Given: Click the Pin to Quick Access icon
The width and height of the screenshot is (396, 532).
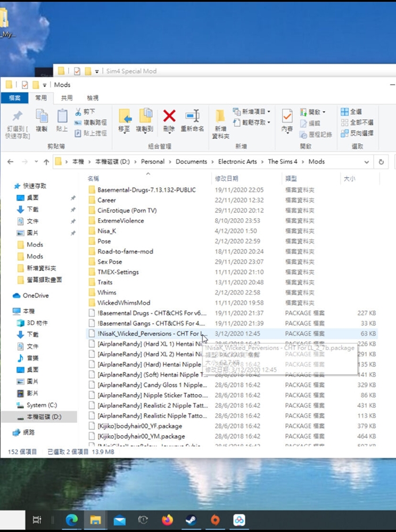Looking at the screenshot, I should (x=18, y=117).
